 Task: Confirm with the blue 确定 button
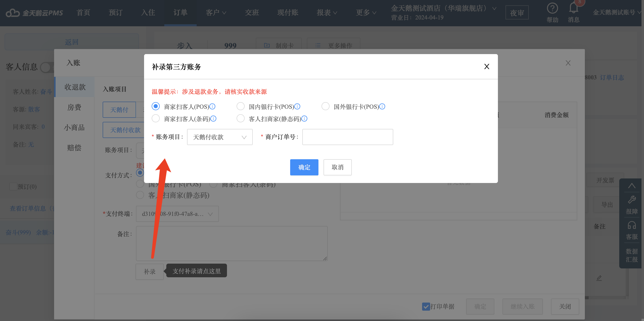pyautogui.click(x=304, y=167)
